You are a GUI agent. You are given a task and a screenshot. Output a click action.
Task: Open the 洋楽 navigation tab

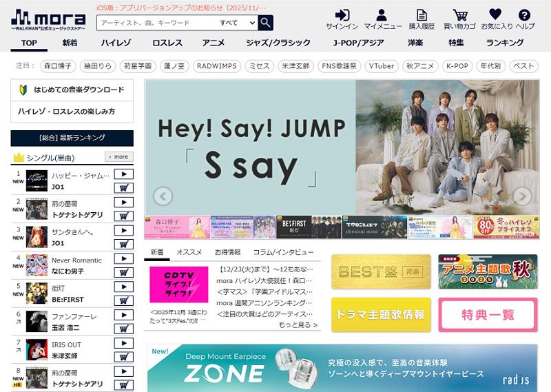click(x=415, y=43)
